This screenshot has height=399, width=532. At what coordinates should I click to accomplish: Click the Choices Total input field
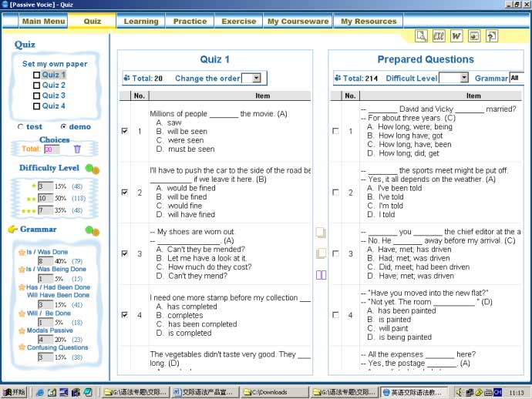click(x=51, y=149)
